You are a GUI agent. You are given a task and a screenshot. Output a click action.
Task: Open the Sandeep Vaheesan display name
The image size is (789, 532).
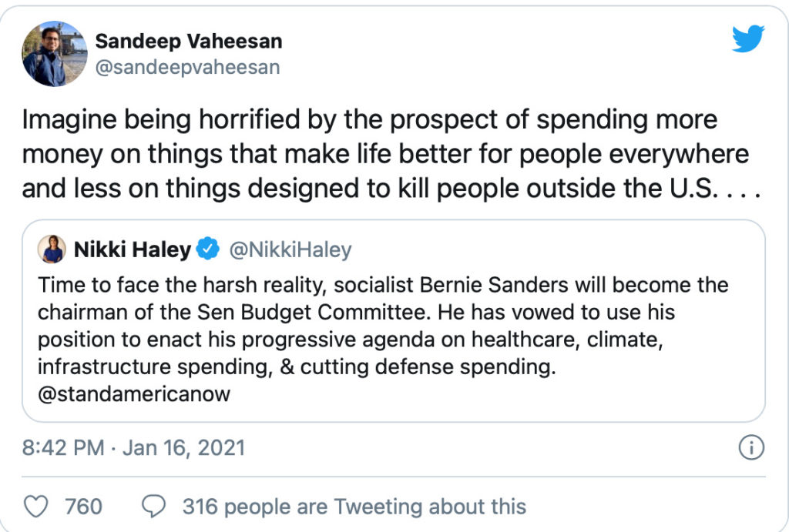188,41
